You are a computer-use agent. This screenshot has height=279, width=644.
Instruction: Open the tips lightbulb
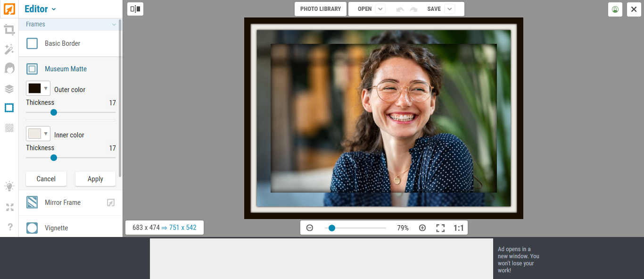click(9, 186)
